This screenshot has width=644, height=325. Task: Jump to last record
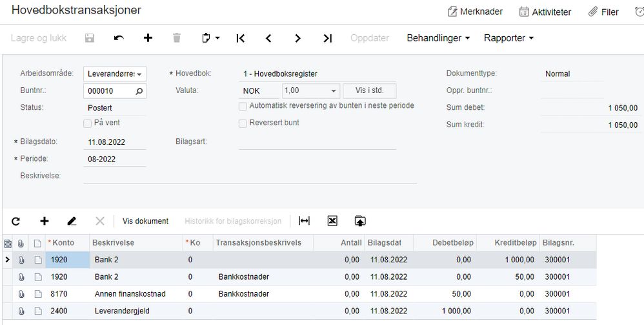327,38
